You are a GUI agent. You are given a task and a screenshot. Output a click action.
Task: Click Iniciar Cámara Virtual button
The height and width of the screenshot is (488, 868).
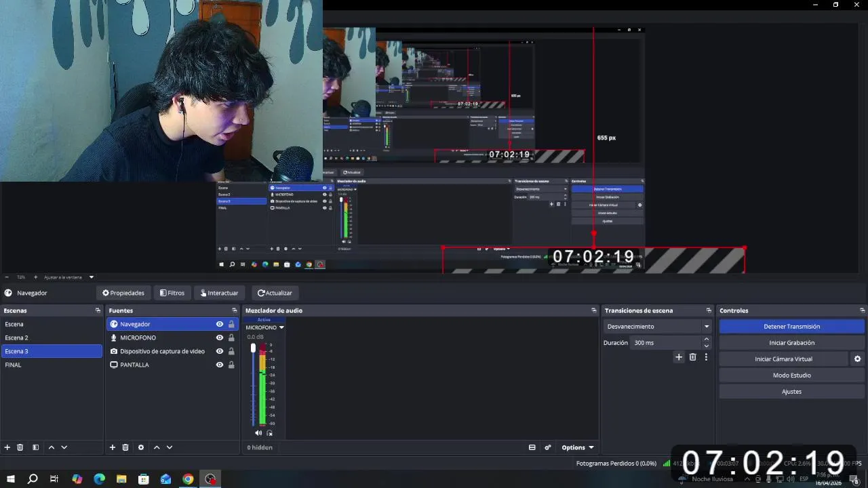[x=783, y=359]
